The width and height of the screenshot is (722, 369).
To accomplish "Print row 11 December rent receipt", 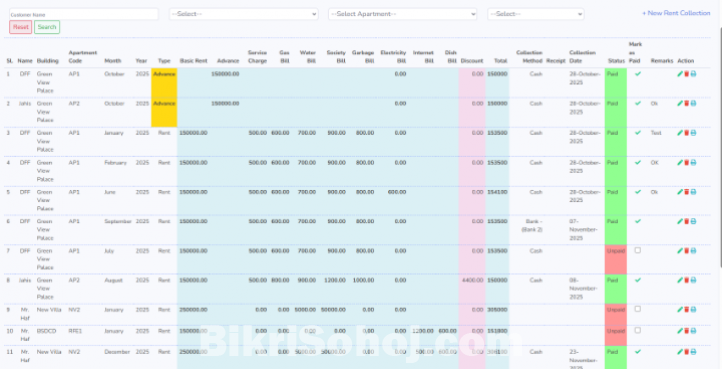I will point(693,351).
